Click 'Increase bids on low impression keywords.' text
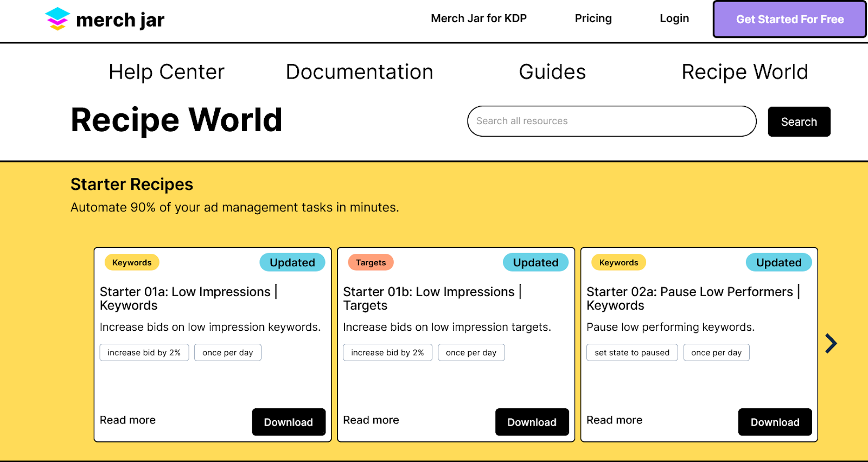Image resolution: width=868 pixels, height=462 pixels. point(210,327)
